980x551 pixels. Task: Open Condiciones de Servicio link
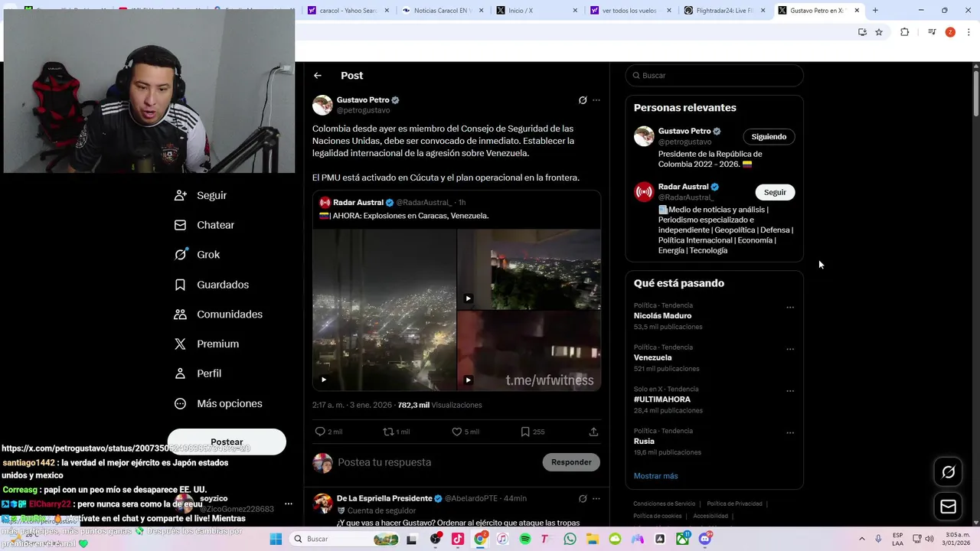664,504
